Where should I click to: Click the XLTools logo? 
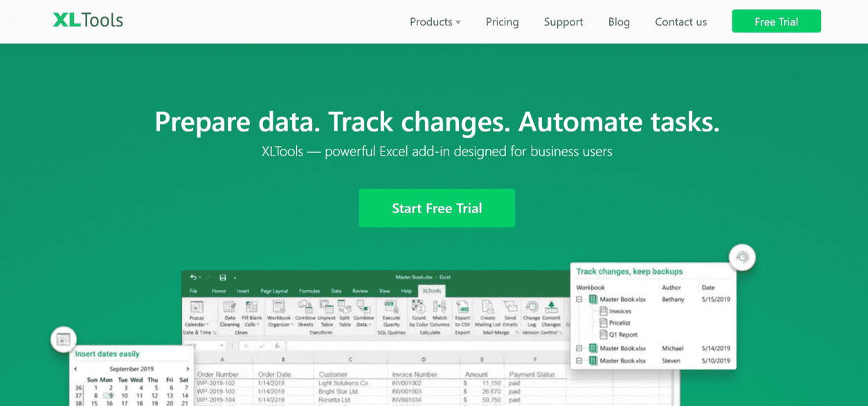tap(88, 20)
